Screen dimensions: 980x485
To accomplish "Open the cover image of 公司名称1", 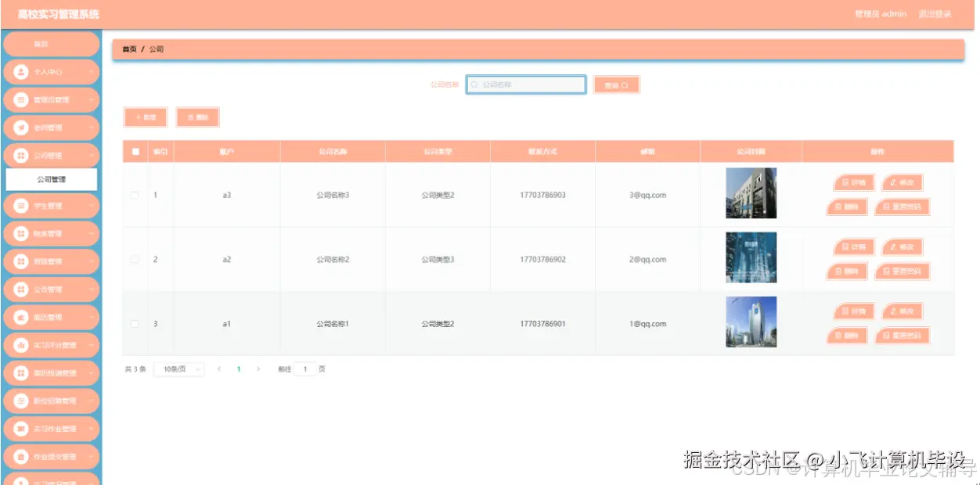I will pyautogui.click(x=751, y=322).
